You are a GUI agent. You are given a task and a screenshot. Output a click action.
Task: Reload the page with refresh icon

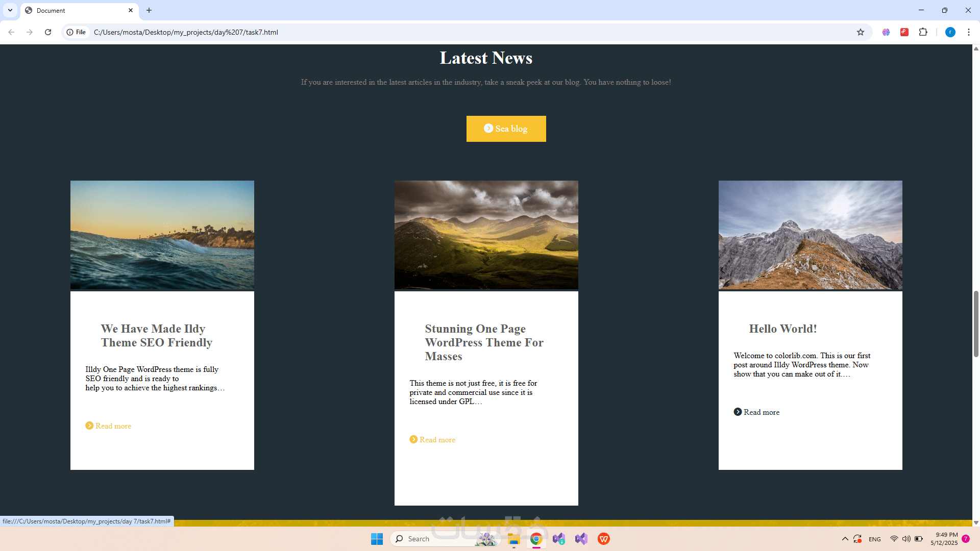(48, 32)
